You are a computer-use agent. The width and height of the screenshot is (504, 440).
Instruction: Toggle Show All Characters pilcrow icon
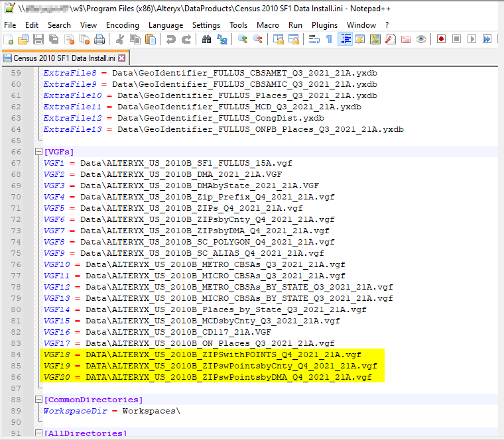click(329, 40)
